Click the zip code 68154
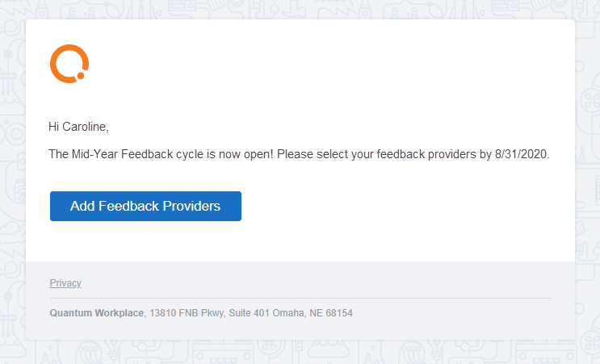Viewport: 600px width, 364px height. point(338,312)
